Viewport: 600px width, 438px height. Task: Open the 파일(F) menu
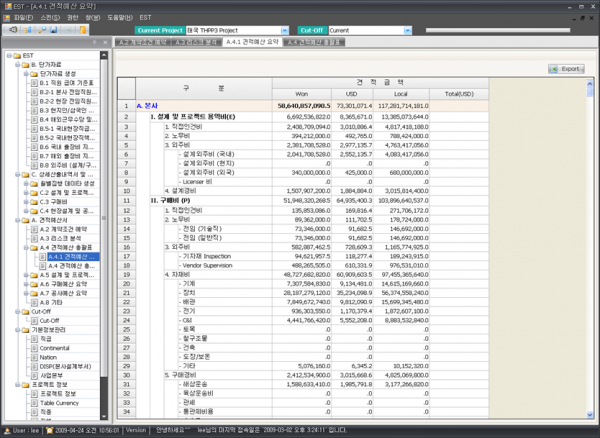pyautogui.click(x=23, y=17)
